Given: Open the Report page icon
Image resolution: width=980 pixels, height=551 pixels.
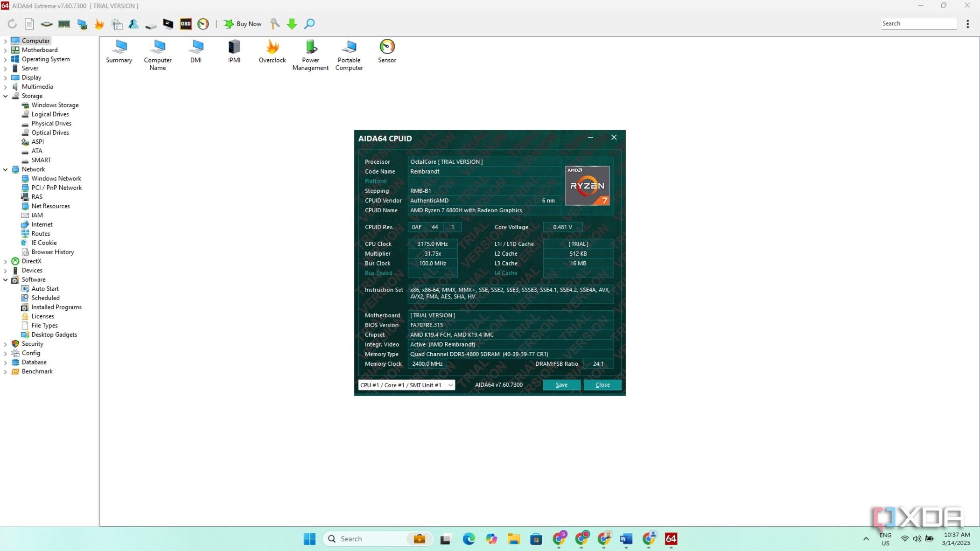Looking at the screenshot, I should [29, 24].
